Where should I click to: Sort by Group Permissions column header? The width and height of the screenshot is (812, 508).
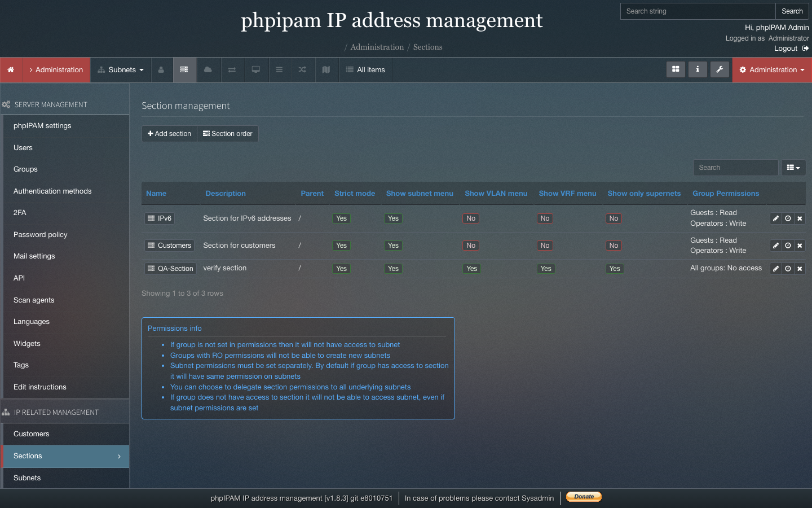tap(726, 194)
